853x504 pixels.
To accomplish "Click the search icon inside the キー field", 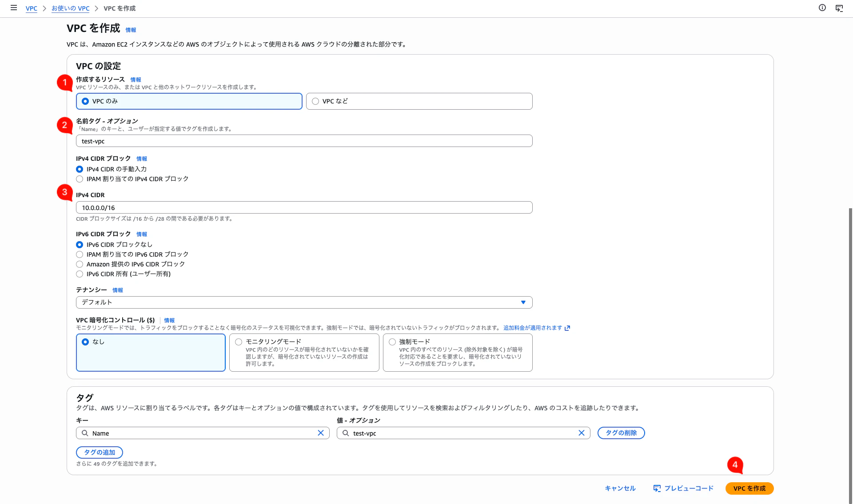I will (85, 433).
